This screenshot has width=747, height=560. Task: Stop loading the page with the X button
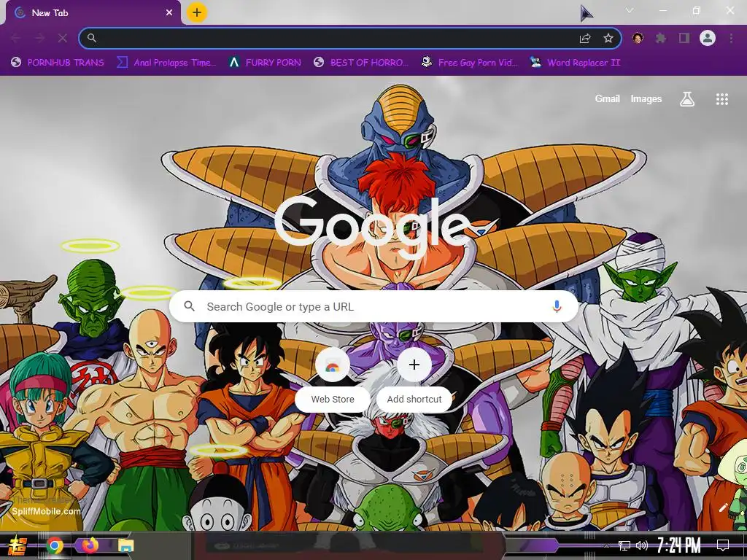[63, 38]
